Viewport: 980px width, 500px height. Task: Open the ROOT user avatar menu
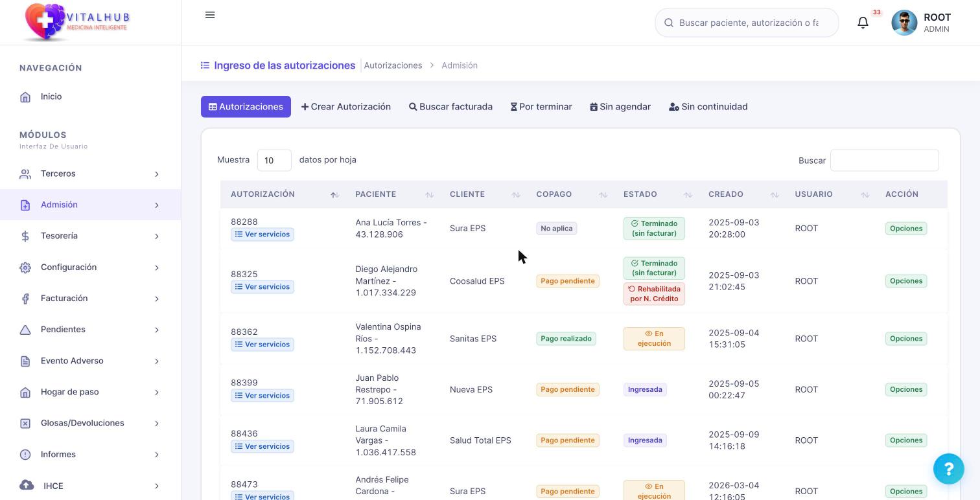pos(904,23)
